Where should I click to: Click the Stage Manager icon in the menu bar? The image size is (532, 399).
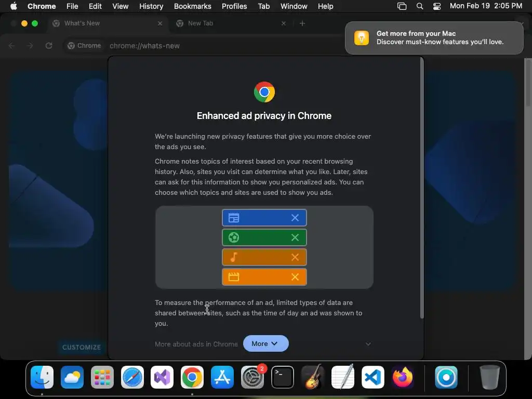point(402,6)
